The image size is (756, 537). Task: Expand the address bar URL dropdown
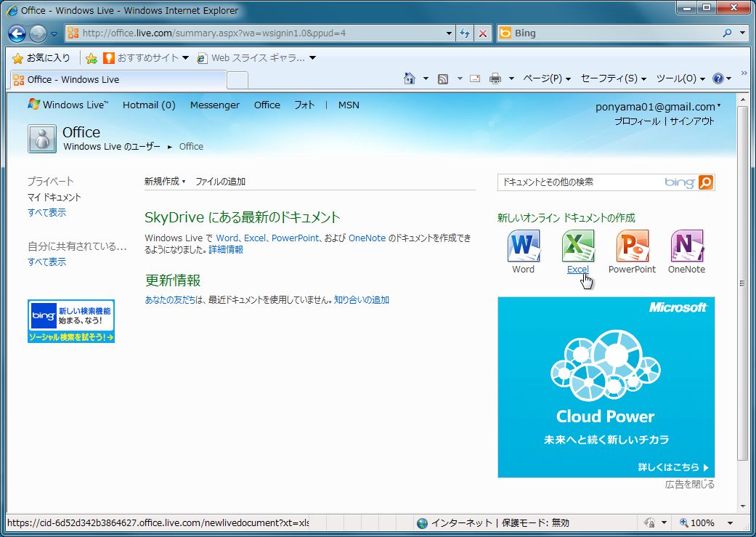[449, 33]
